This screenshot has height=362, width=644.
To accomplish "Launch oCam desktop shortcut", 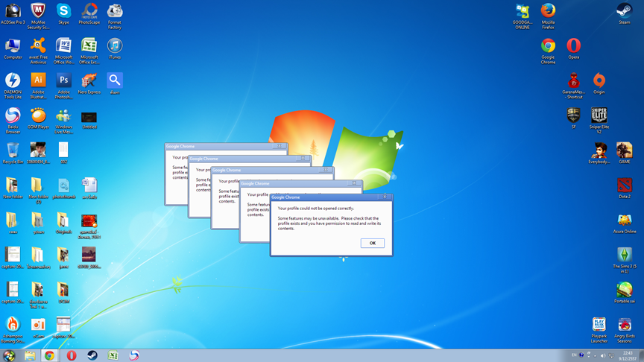I will pyautogui.click(x=38, y=328).
